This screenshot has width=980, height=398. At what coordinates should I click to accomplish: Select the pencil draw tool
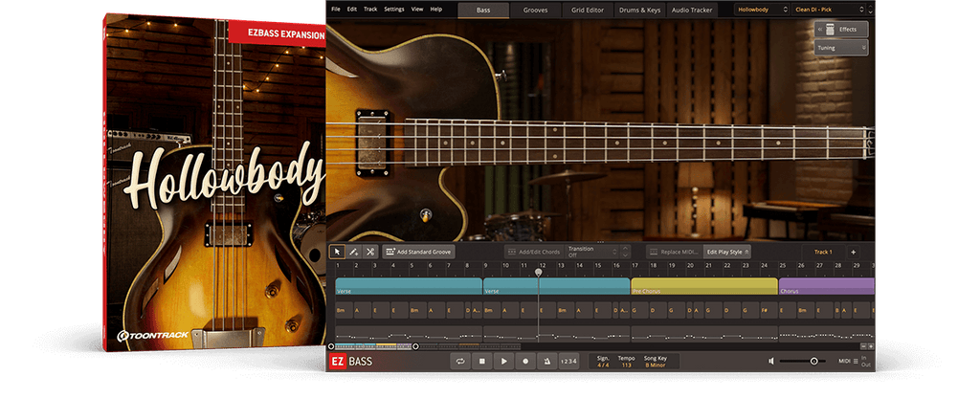click(x=353, y=252)
